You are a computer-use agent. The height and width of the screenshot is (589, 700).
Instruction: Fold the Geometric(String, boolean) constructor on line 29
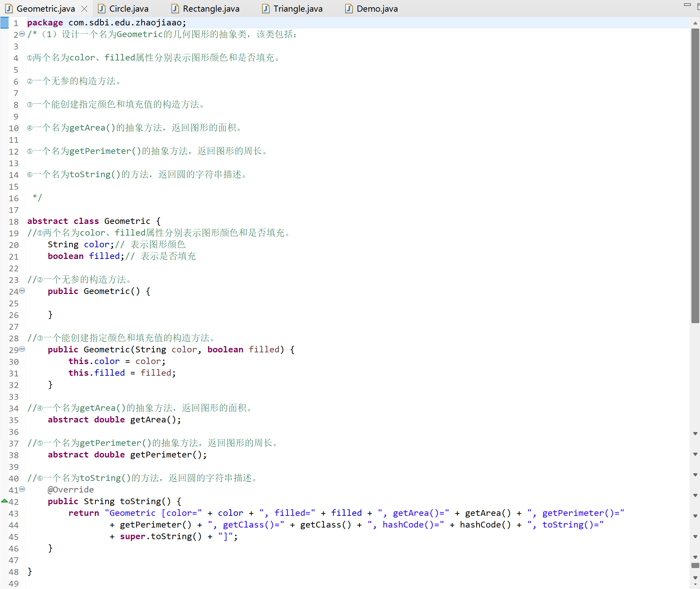[x=22, y=349]
